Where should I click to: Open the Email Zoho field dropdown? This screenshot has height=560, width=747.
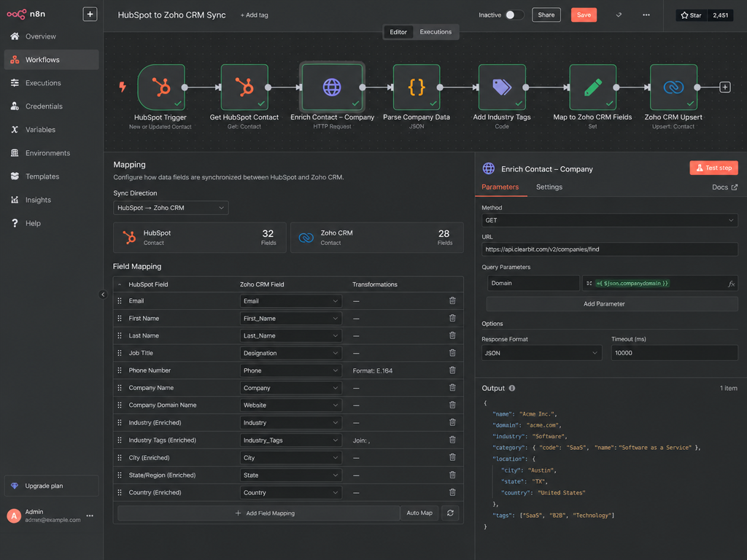[290, 301]
